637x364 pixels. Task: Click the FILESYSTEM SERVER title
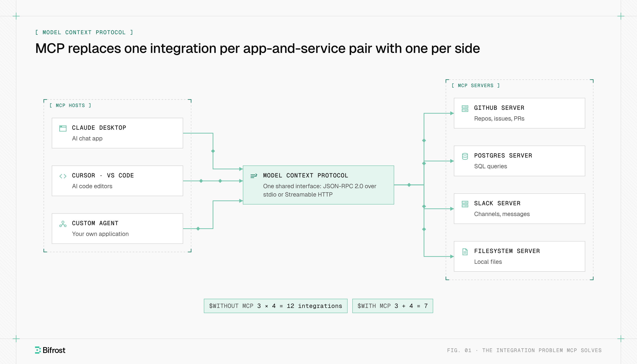pos(507,251)
